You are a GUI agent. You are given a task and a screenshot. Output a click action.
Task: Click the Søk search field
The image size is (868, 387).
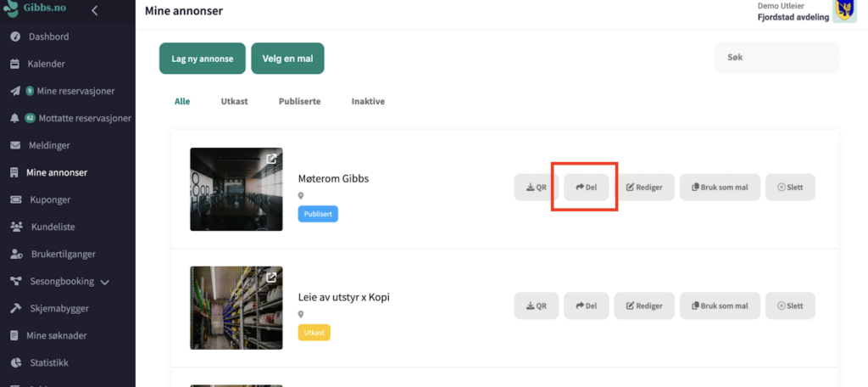point(776,58)
